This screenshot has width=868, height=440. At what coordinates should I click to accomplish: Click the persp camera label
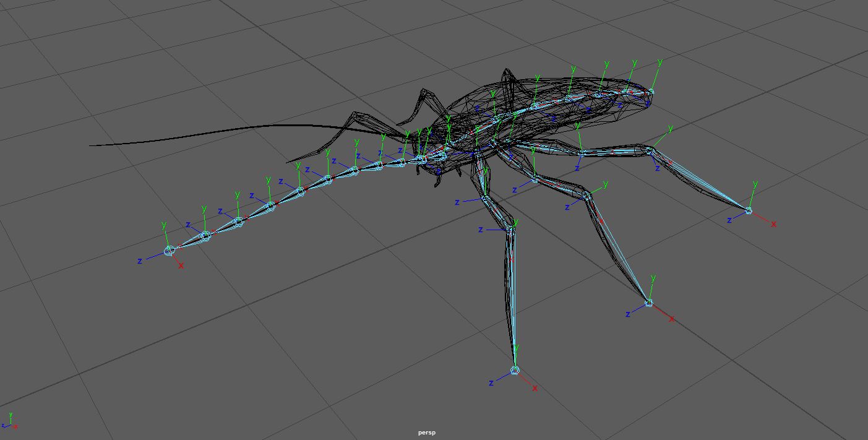tap(426, 433)
